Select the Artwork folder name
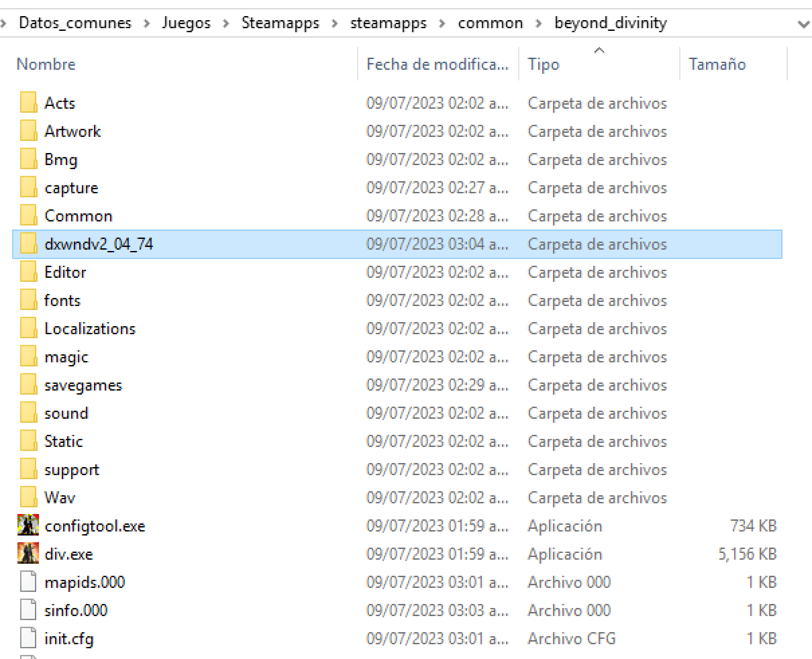 pos(73,131)
